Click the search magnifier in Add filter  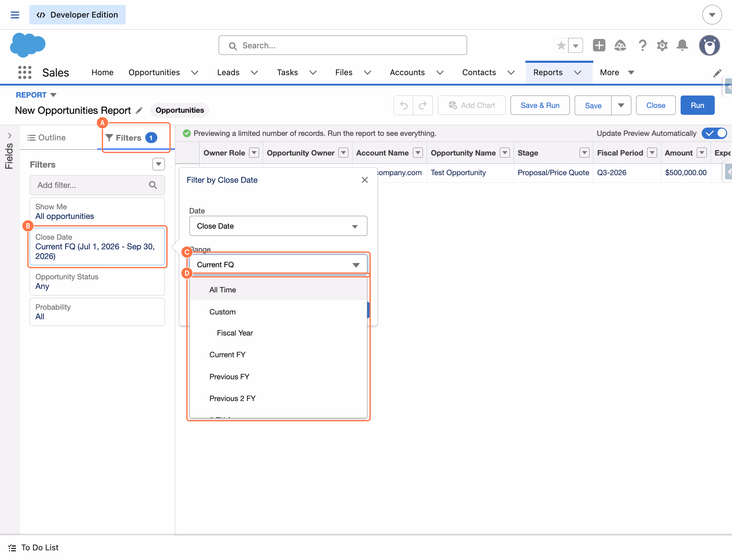pyautogui.click(x=153, y=185)
